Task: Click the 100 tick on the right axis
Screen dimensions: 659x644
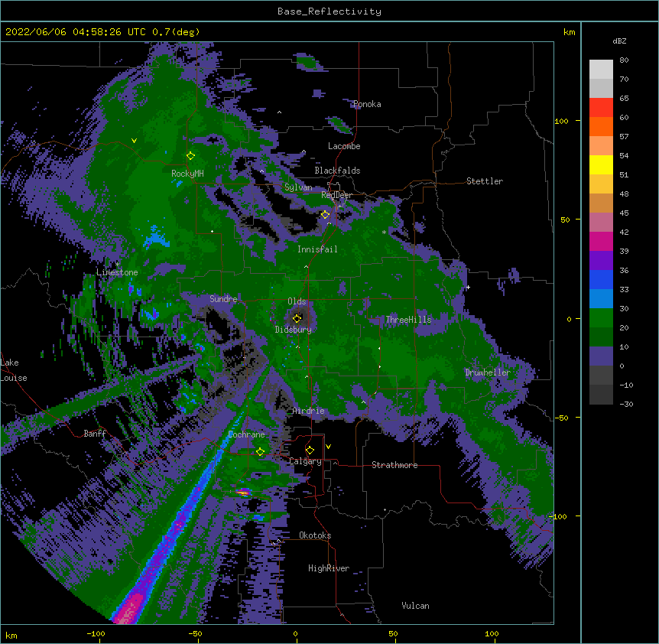Action: 561,121
